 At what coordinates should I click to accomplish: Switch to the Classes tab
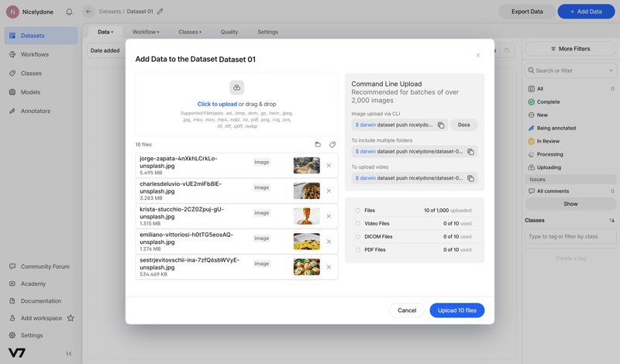[190, 32]
